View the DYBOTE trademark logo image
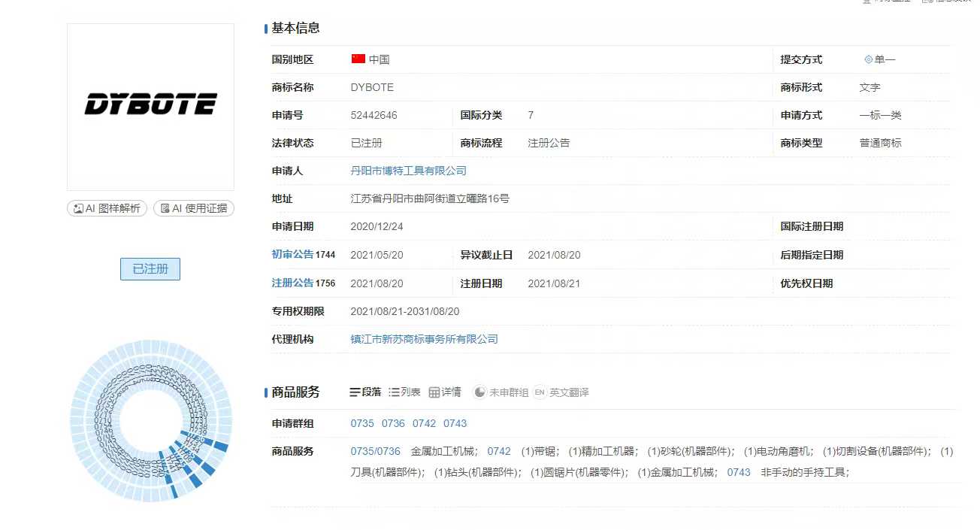 pyautogui.click(x=150, y=107)
